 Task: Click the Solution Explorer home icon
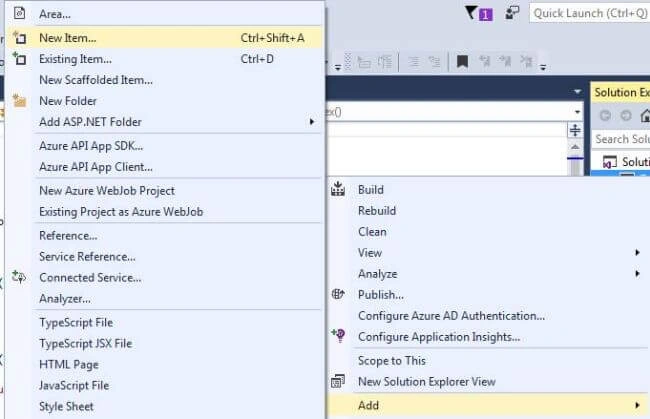pos(645,115)
